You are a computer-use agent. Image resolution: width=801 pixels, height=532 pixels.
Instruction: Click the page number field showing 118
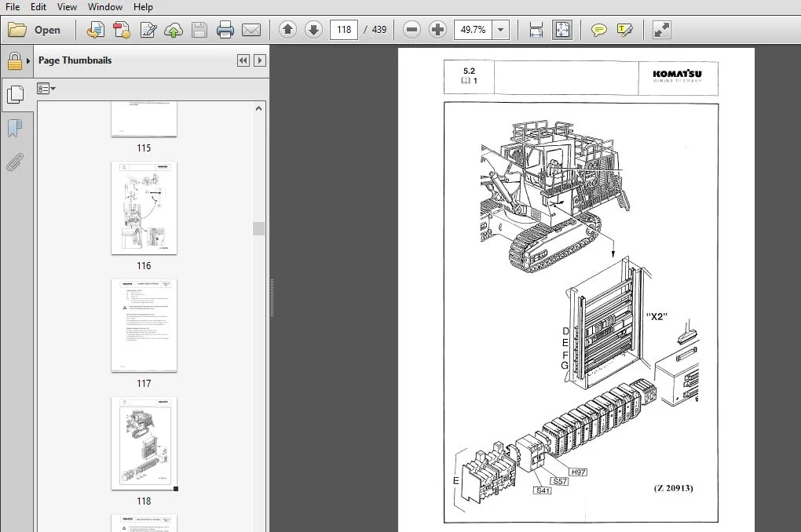(x=344, y=30)
